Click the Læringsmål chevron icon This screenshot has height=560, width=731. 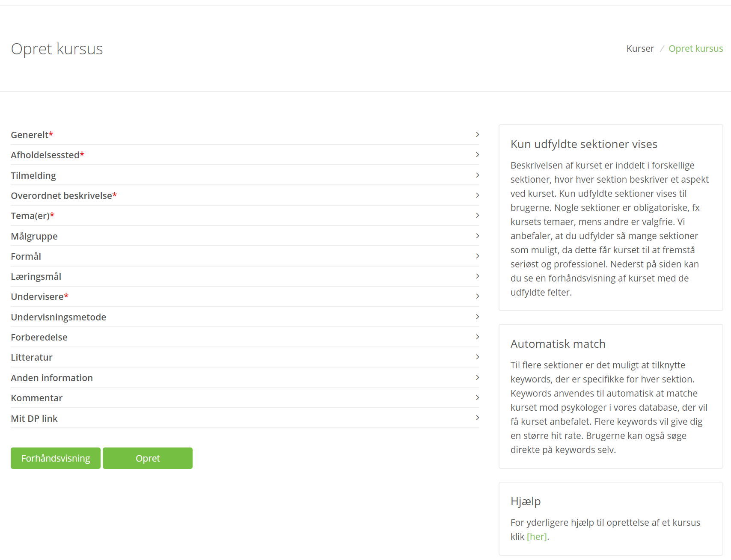point(477,276)
